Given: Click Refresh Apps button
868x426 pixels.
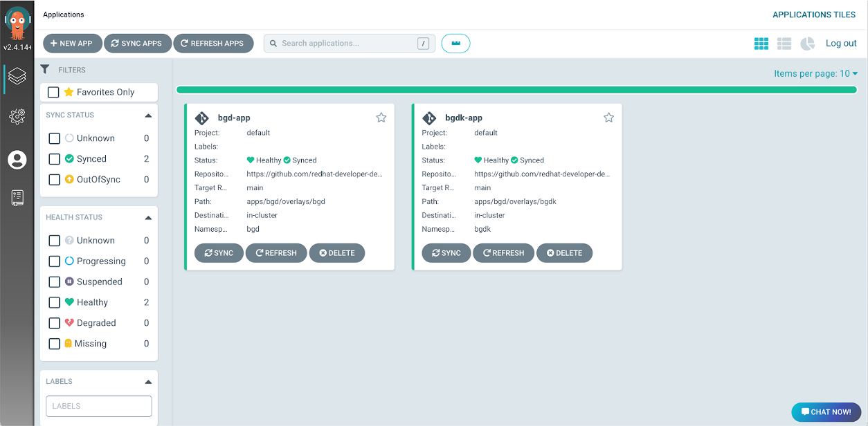Looking at the screenshot, I should coord(213,44).
